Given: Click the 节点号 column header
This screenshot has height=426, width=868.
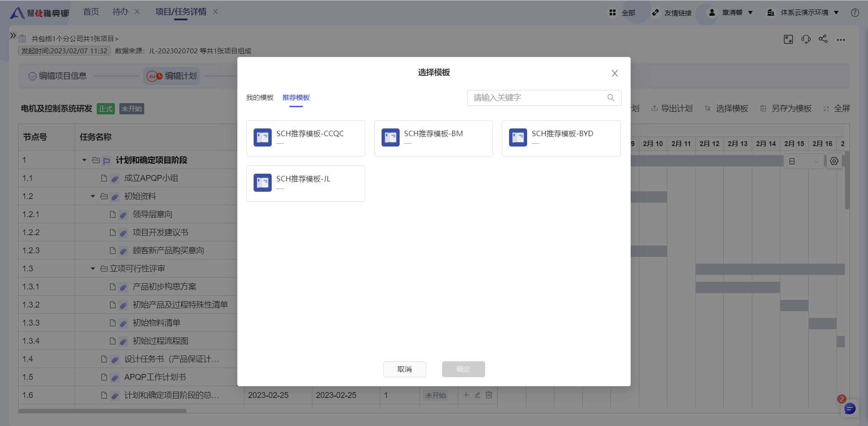Looking at the screenshot, I should coord(35,137).
